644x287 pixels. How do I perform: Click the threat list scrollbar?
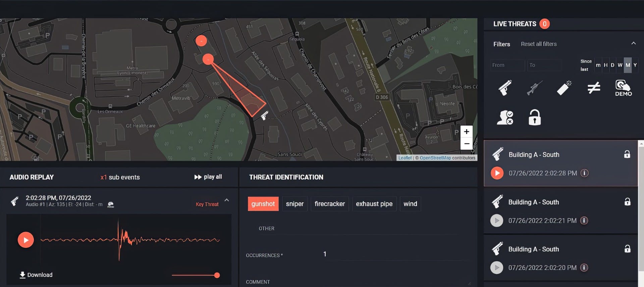pyautogui.click(x=641, y=208)
